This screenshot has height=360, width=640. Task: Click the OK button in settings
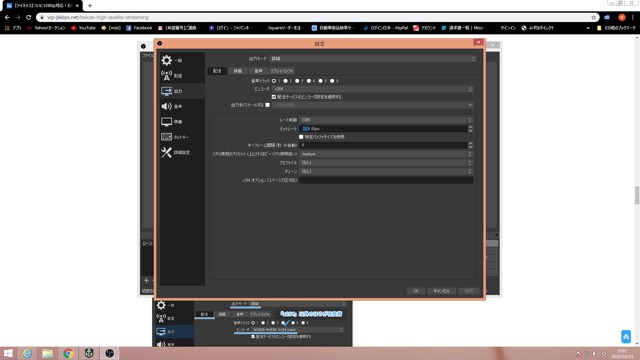point(416,291)
